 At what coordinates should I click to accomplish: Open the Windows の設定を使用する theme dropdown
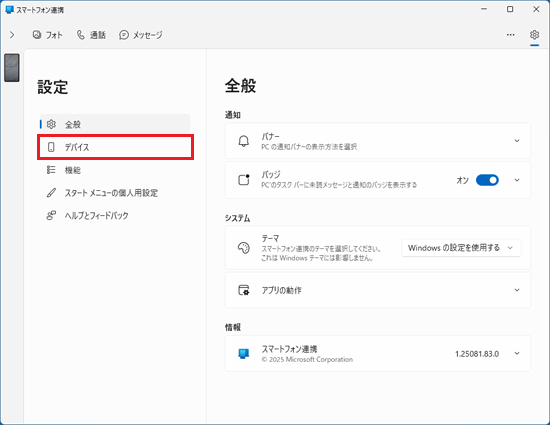tap(461, 248)
